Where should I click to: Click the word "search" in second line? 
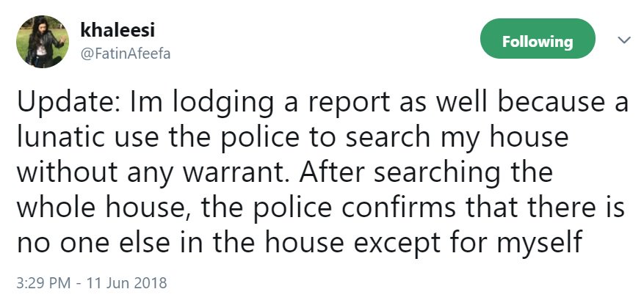click(388, 137)
